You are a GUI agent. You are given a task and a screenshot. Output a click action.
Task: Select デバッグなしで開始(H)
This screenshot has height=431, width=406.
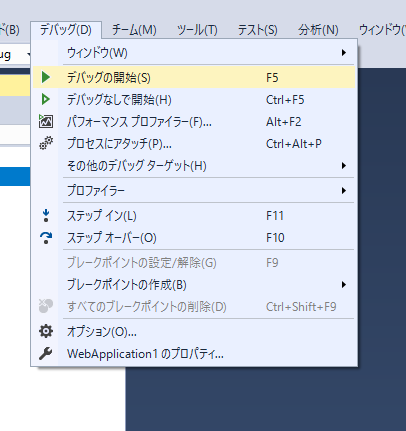click(194, 99)
